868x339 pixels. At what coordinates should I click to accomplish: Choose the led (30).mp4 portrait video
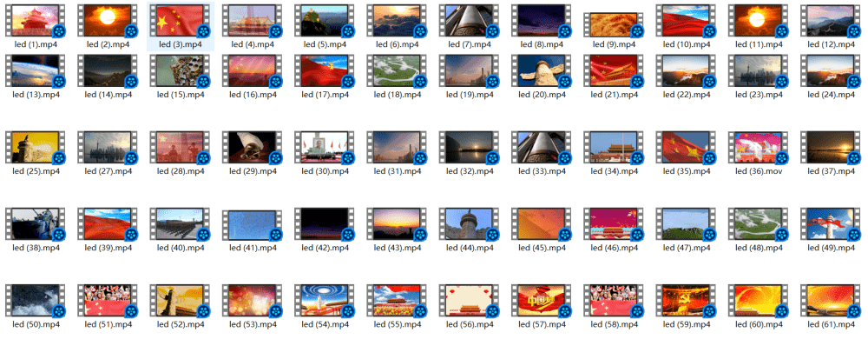click(x=325, y=148)
